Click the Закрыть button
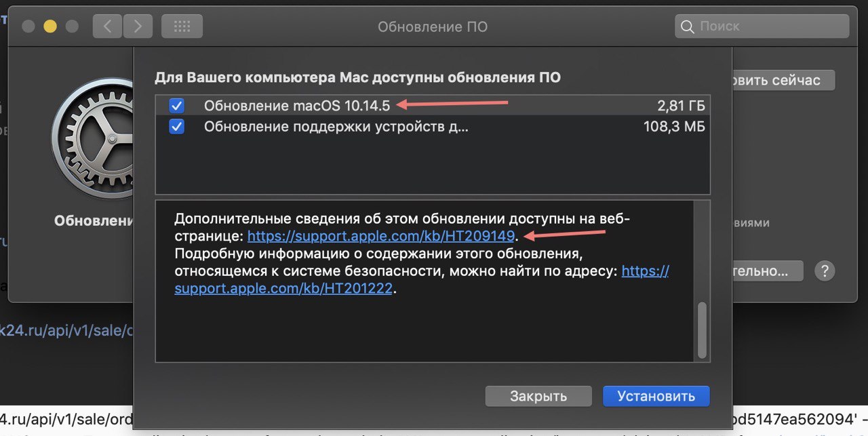Screen dimensions: 868x436 click(x=538, y=396)
